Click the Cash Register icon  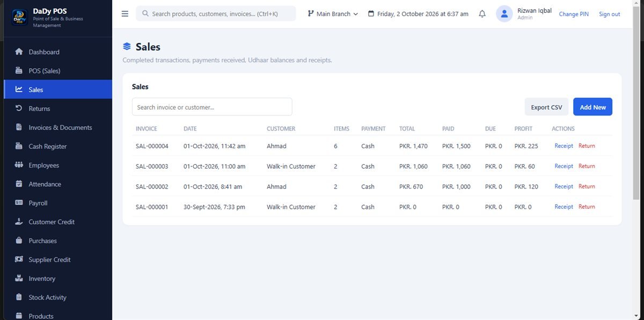(19, 146)
